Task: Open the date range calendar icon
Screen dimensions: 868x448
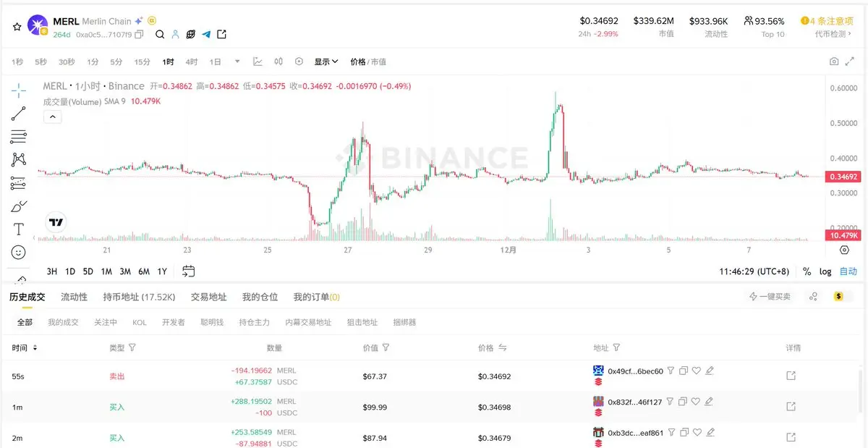Action: [x=188, y=271]
